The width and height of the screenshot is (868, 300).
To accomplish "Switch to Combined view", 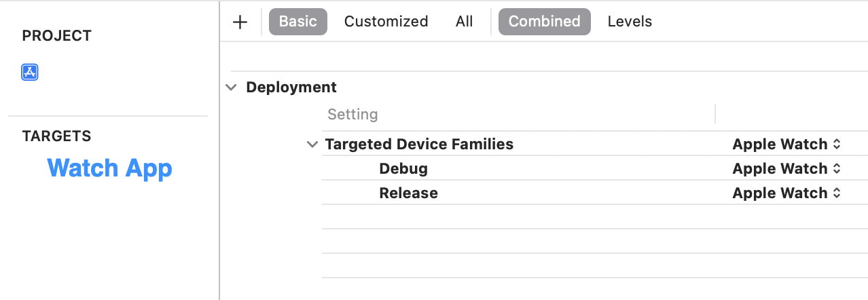I will point(544,22).
